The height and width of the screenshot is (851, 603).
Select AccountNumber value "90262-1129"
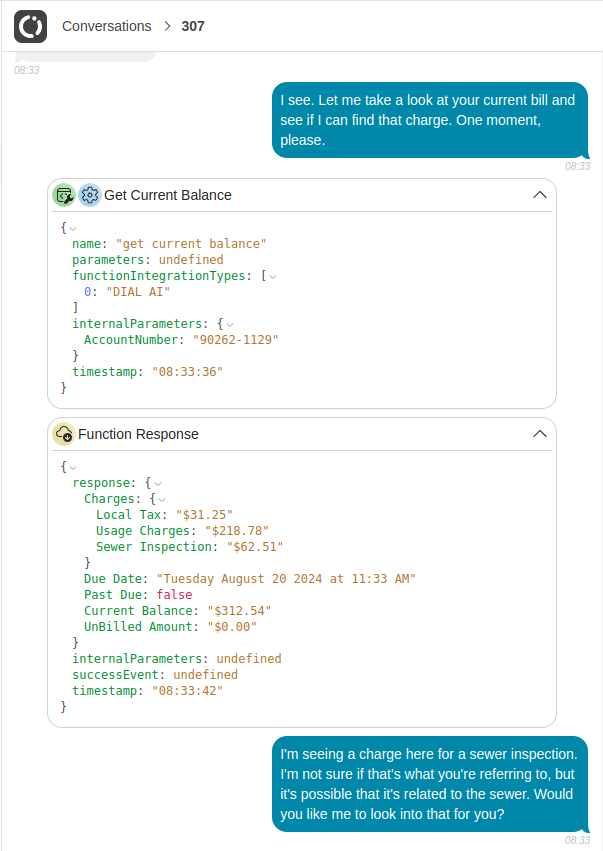[x=236, y=340]
